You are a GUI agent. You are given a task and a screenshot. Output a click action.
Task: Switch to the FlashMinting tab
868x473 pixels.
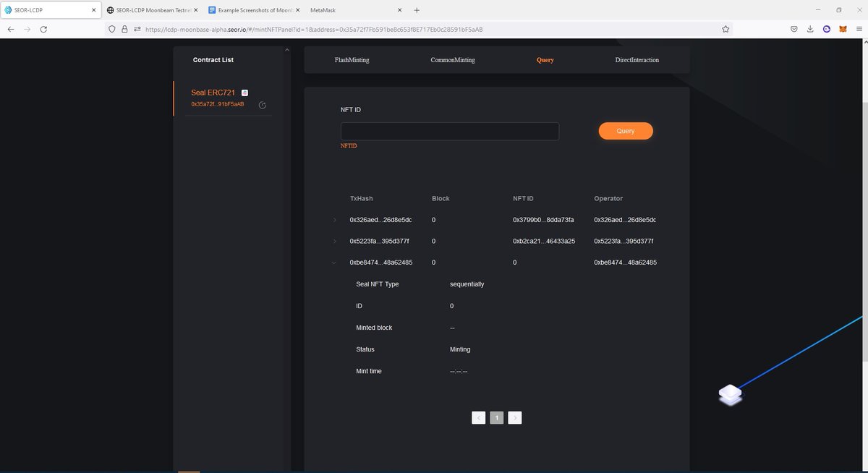pyautogui.click(x=351, y=60)
